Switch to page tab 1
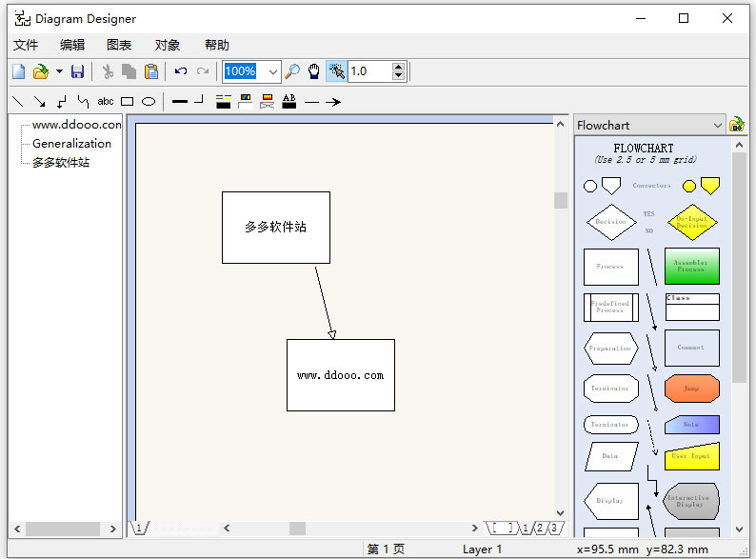756x559 pixels. click(x=139, y=529)
